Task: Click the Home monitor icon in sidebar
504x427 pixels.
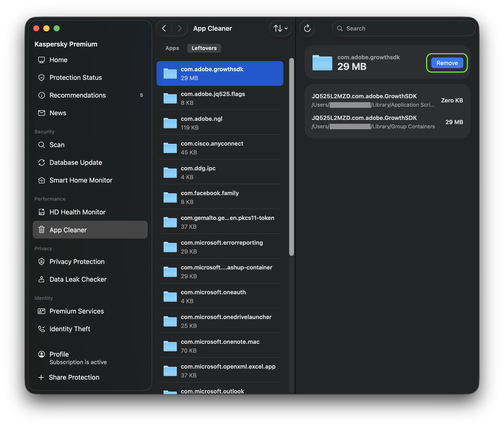Action: point(41,60)
